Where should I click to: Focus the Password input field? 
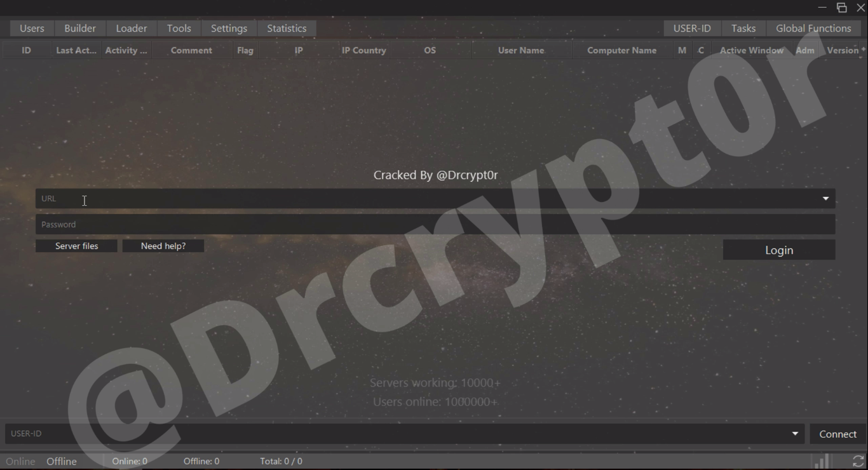click(x=435, y=224)
